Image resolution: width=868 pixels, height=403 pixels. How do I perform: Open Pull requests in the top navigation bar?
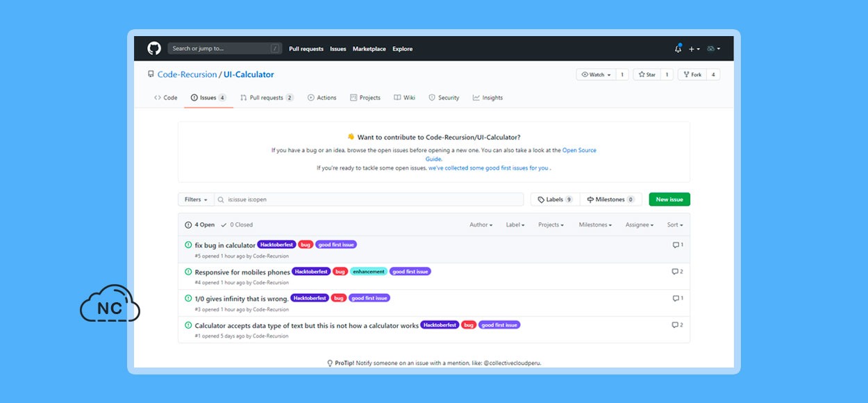pos(306,49)
